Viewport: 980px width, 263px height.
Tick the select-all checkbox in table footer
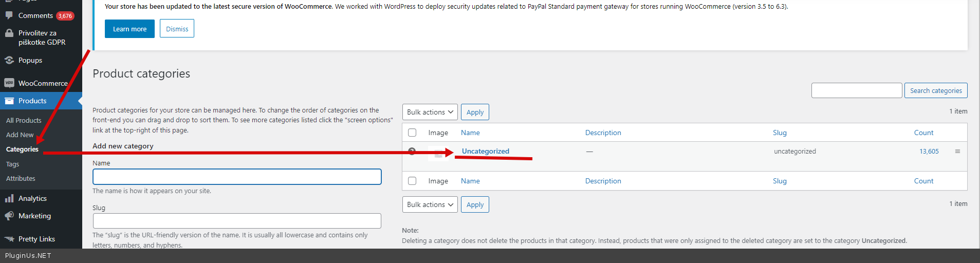[412, 181]
